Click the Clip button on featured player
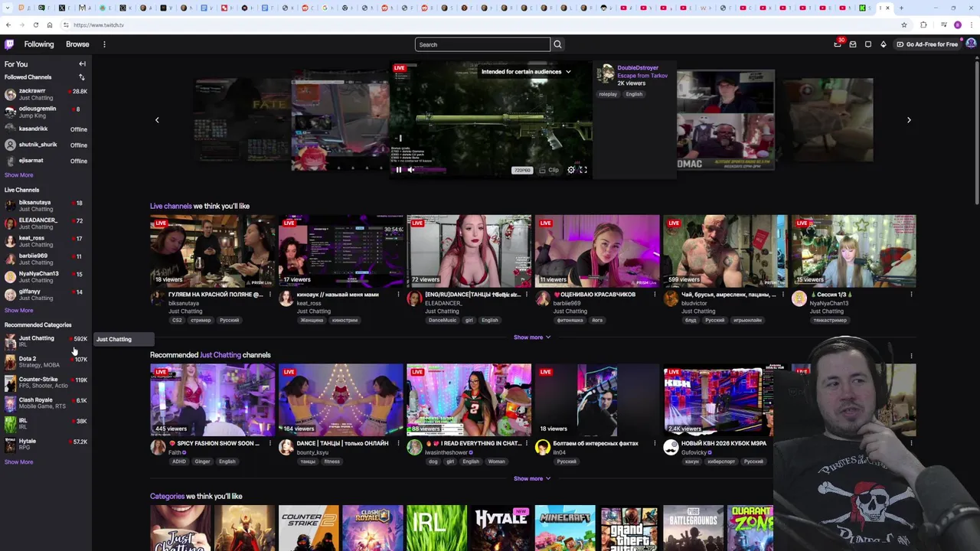Screen dimensions: 980x551 point(550,170)
